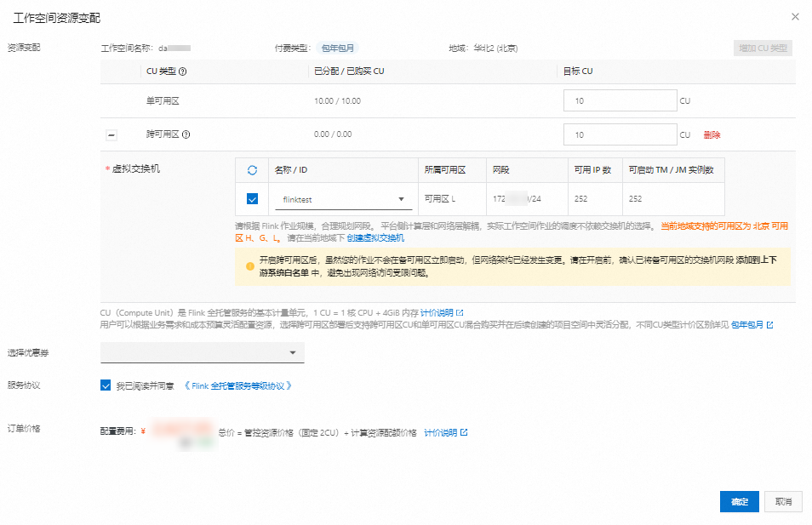812x525 pixels.
Task: Click the 可用区 L cell
Action: [x=440, y=199]
